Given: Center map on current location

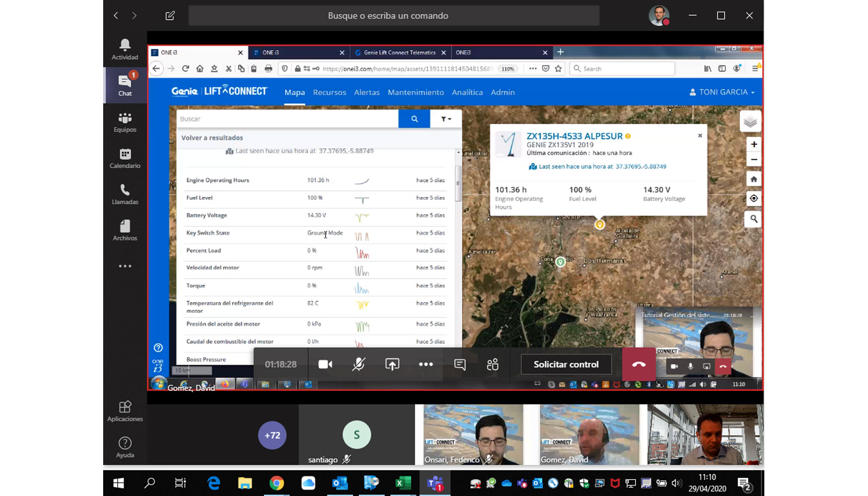Looking at the screenshot, I should (x=754, y=198).
